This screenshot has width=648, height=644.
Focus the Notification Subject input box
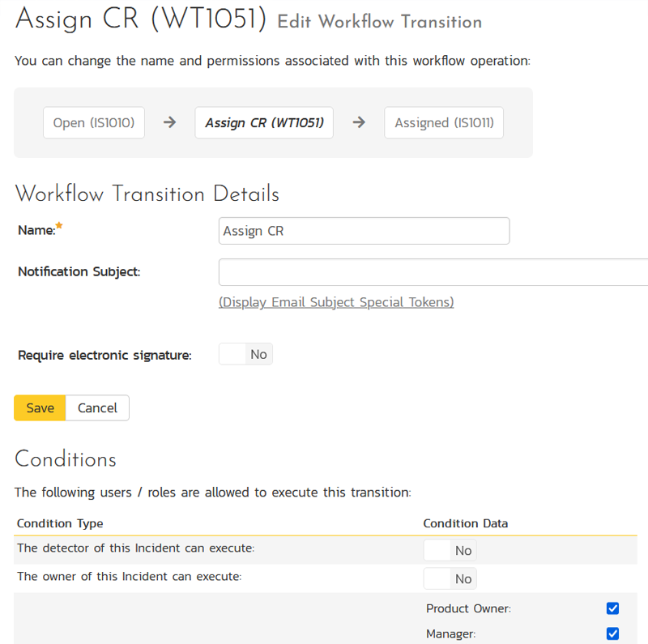[433, 272]
